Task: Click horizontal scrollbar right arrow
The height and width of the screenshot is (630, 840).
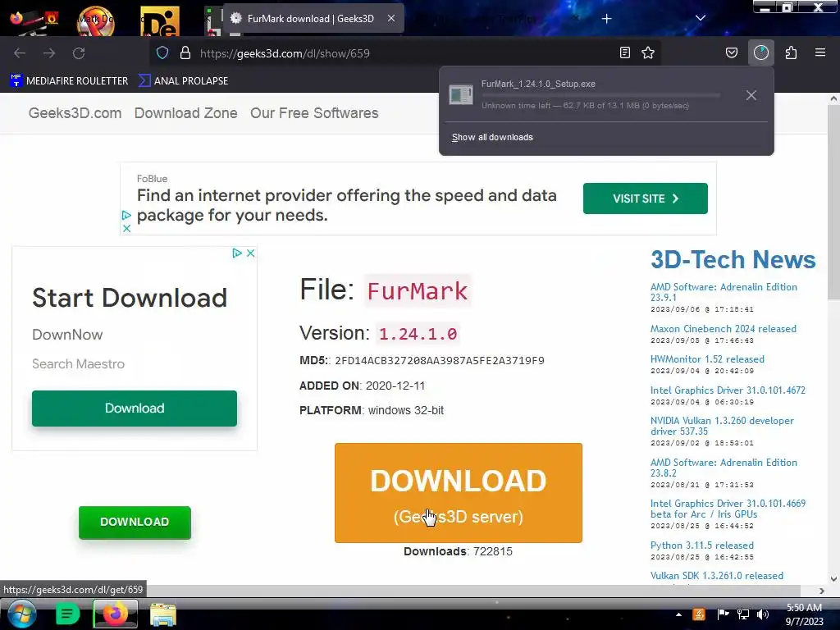Action: [822, 591]
